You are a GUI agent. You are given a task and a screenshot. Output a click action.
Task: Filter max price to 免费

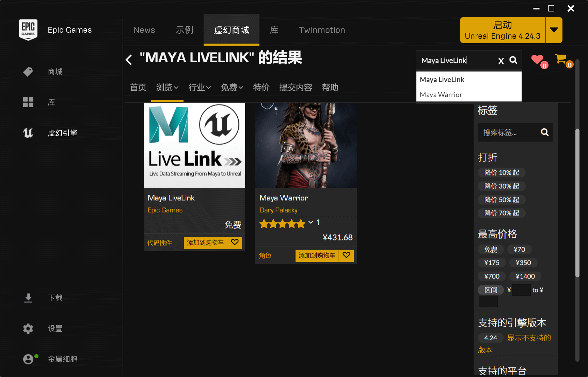tap(491, 249)
